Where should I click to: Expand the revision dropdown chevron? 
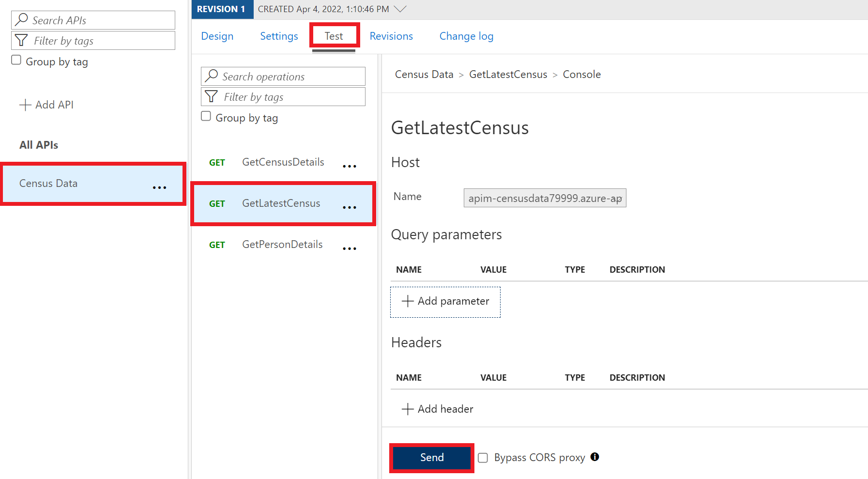click(400, 9)
